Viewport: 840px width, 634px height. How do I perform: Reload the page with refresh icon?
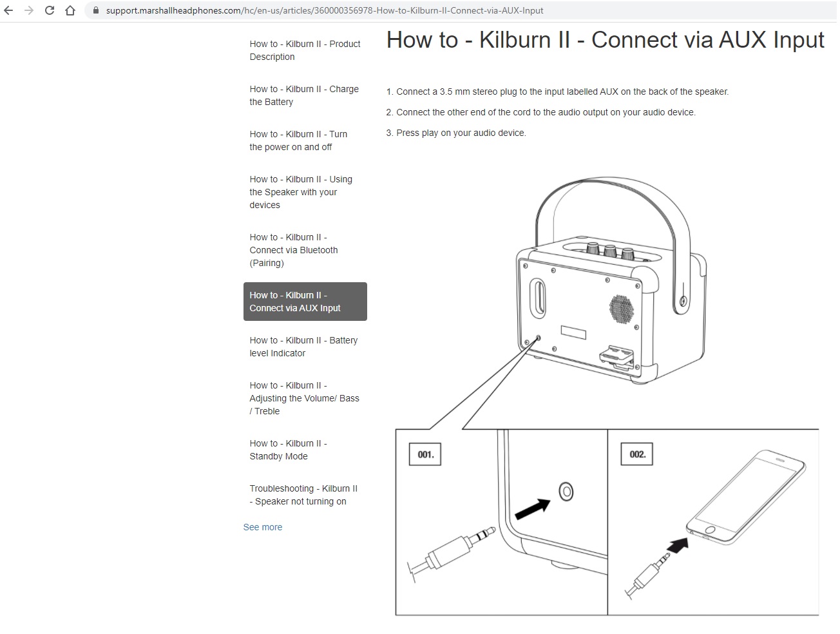[50, 10]
